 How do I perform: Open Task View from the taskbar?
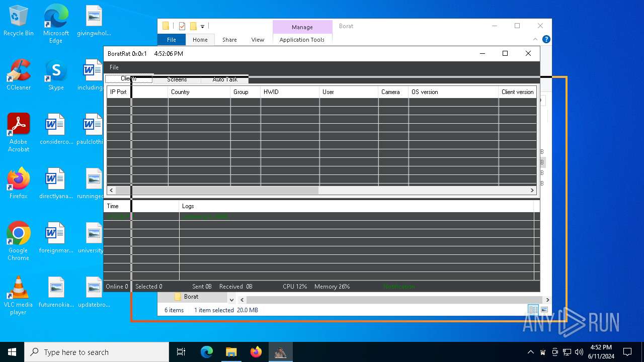[x=181, y=352]
